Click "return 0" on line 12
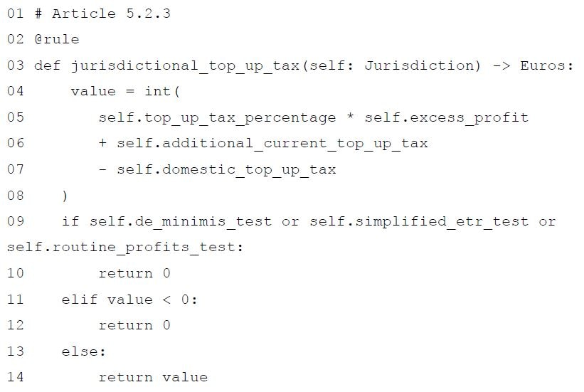Screen dimensions: 584x392 coord(134,325)
